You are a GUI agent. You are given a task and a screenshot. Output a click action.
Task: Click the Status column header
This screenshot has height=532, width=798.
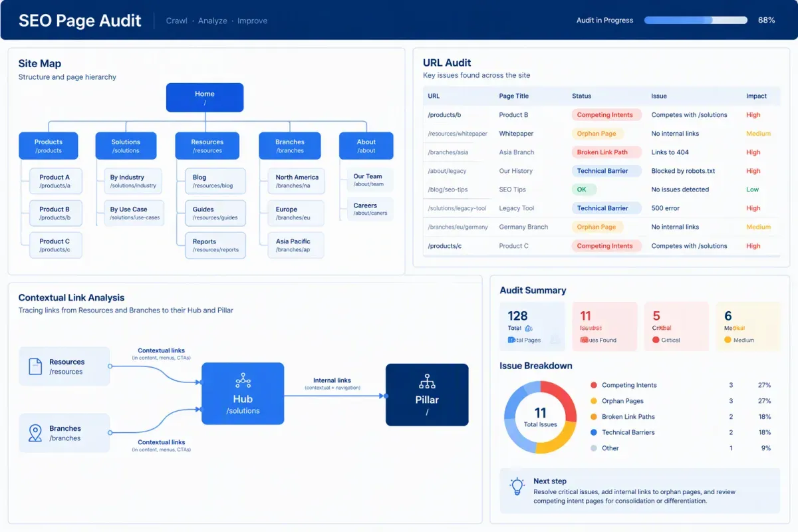point(582,96)
